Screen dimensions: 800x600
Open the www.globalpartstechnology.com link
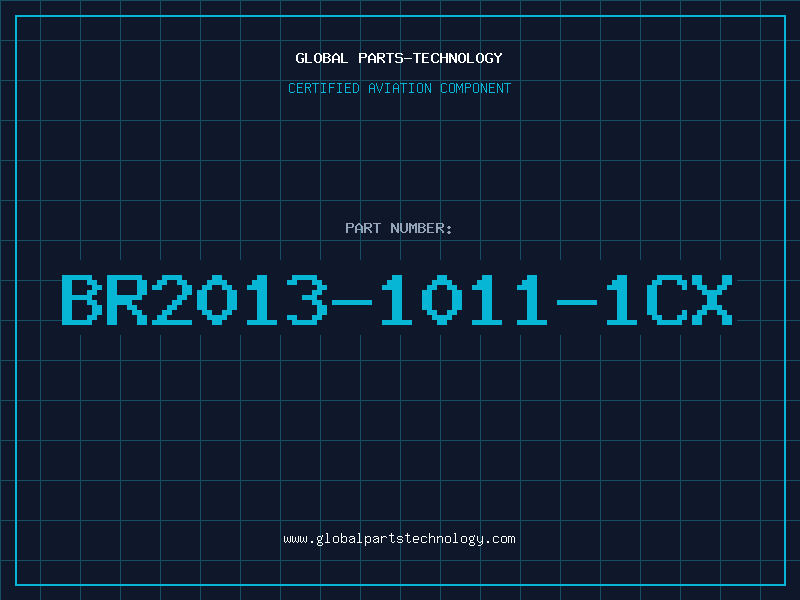399,539
